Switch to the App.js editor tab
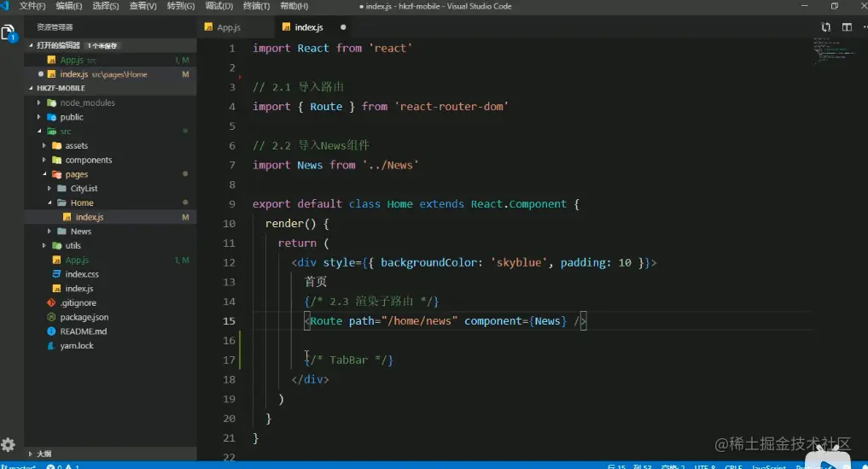The image size is (868, 469). (x=229, y=27)
